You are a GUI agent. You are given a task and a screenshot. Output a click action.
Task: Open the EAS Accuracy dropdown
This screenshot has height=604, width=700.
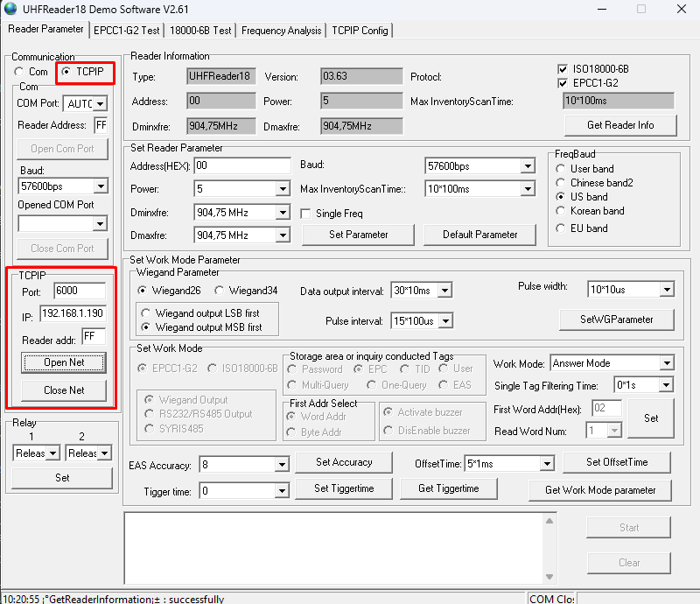pyautogui.click(x=282, y=465)
